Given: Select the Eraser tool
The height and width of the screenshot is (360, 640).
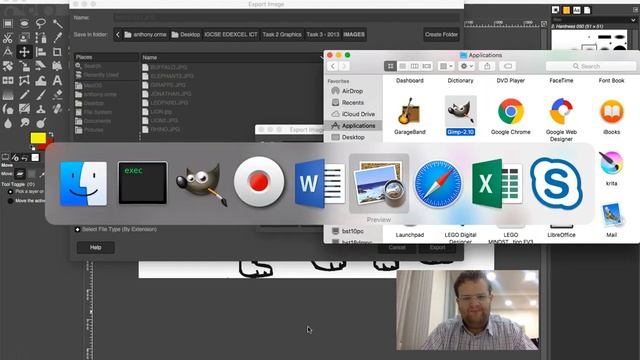Looking at the screenshot, I should coord(57,95).
